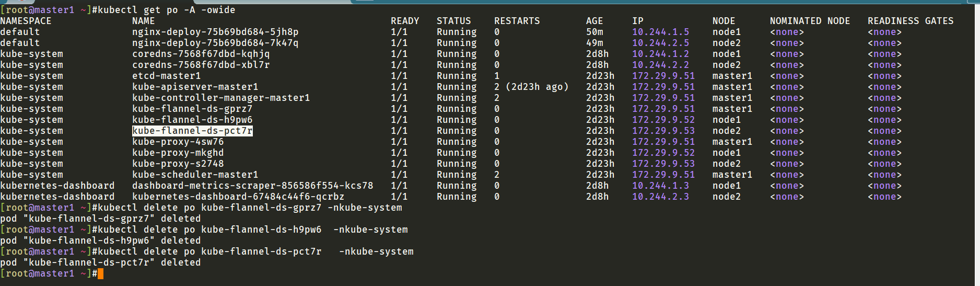The image size is (980, 286).
Task: Click the NODE column header
Action: (x=724, y=21)
